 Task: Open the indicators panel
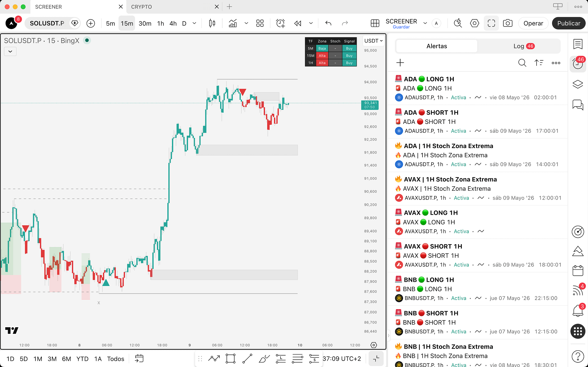point(233,23)
